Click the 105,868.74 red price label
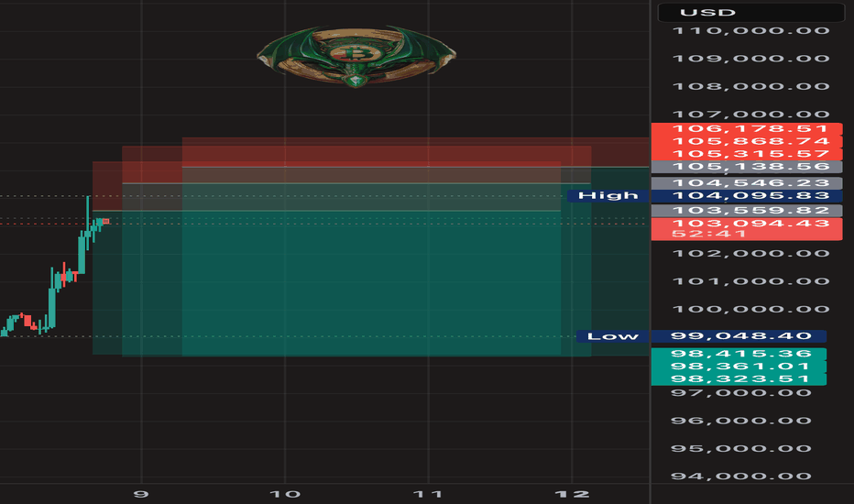854x504 pixels. pos(747,142)
